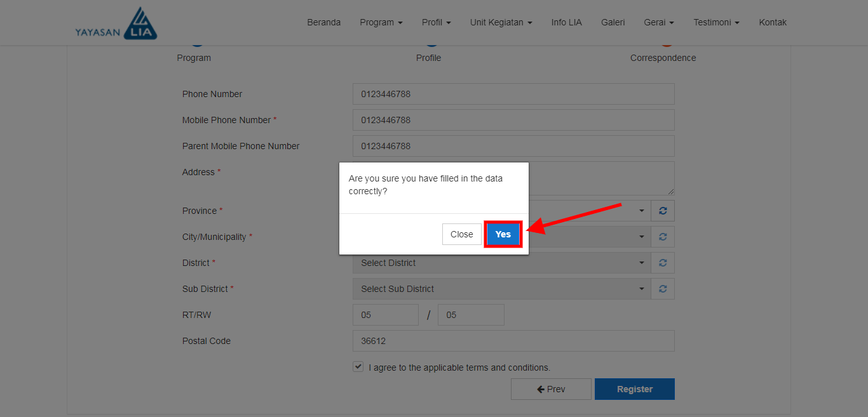Click the Sub District refresh icon

click(x=663, y=289)
